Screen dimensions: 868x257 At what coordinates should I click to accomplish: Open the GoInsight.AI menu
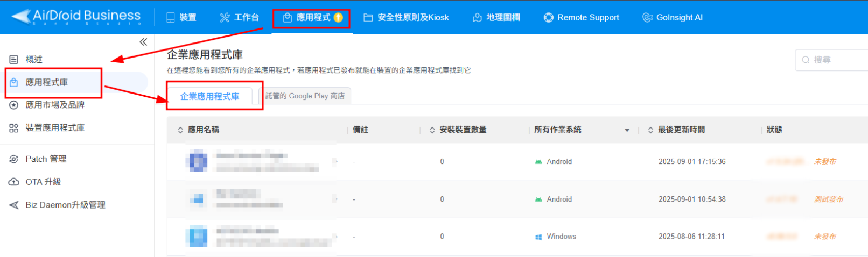tap(673, 17)
